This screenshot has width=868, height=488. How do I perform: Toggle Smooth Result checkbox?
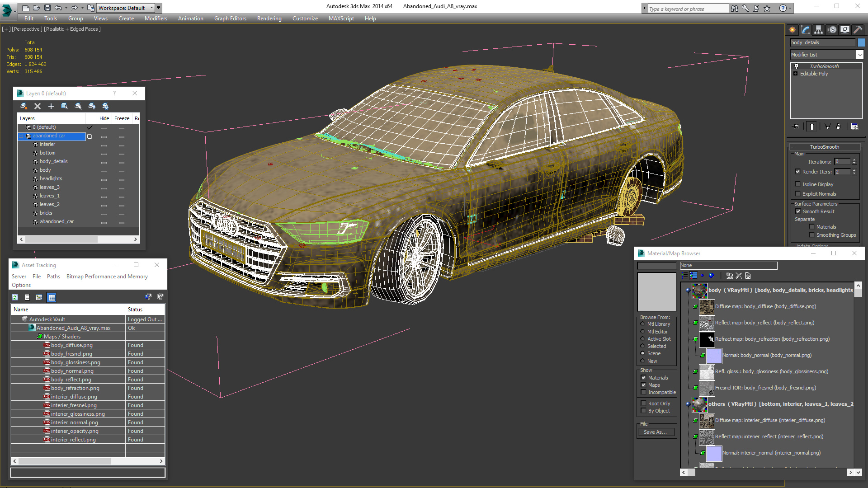tap(798, 211)
